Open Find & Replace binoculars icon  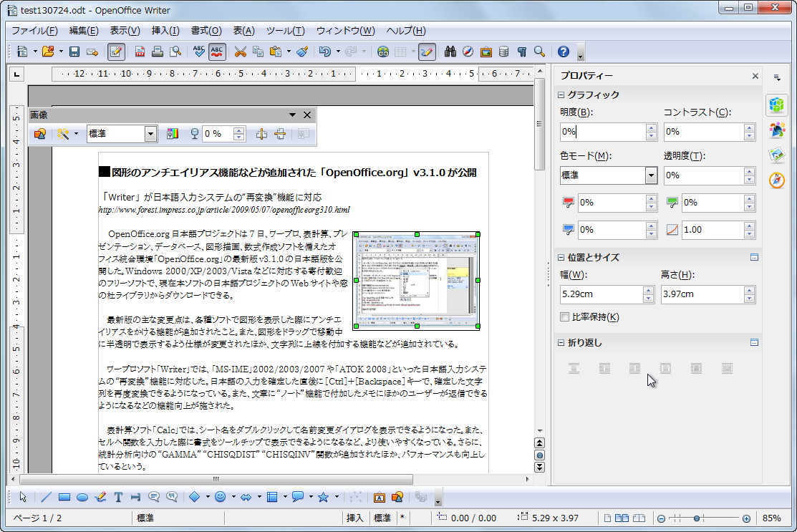(450, 52)
